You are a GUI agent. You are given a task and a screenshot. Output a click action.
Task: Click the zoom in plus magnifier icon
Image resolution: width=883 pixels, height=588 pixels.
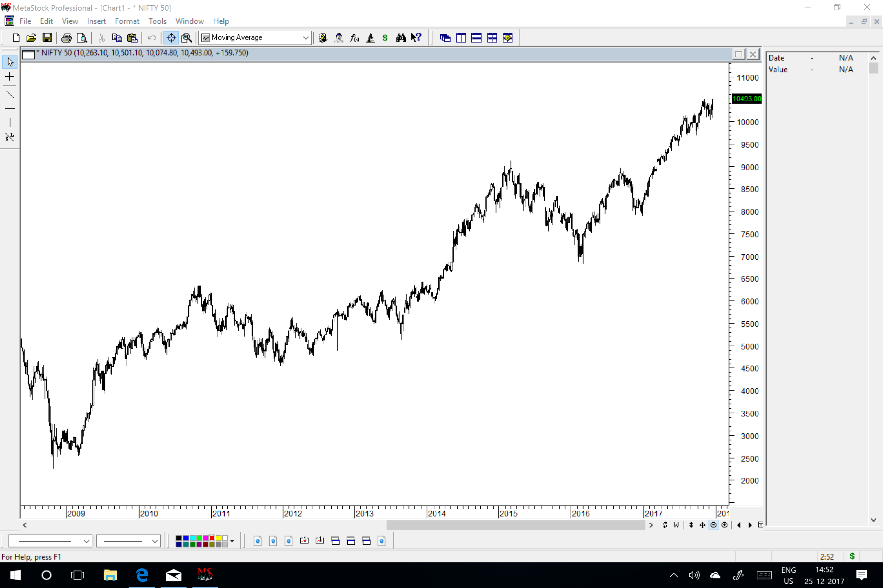click(724, 525)
